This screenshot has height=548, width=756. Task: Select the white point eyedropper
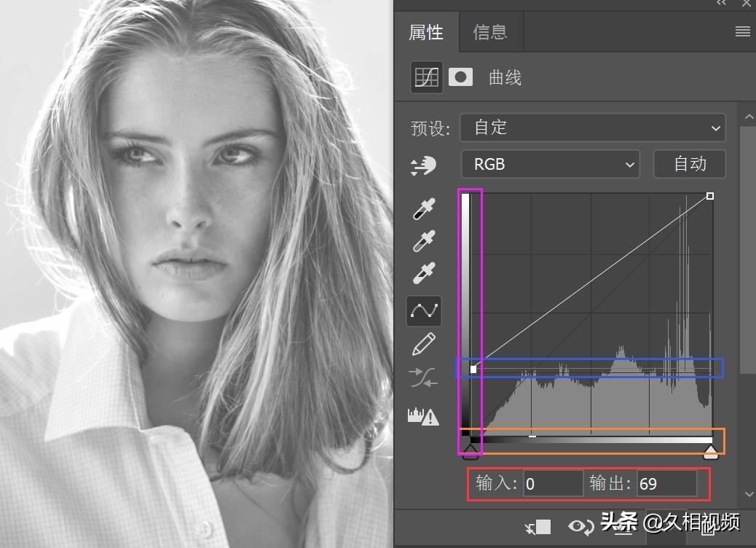[424, 273]
